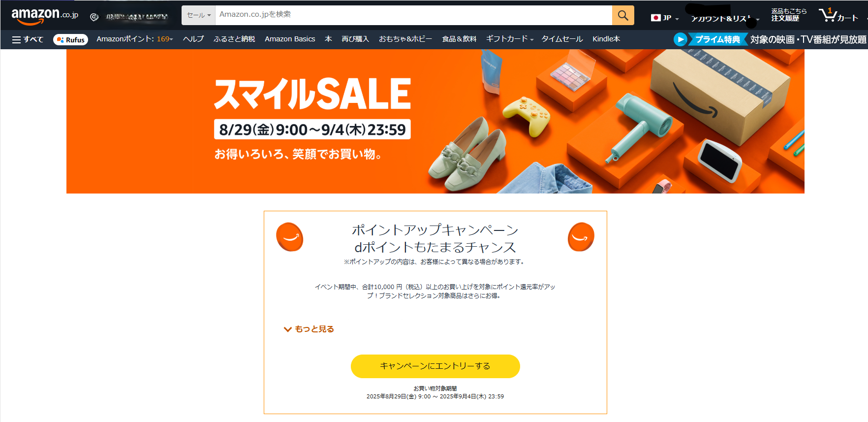This screenshot has width=868, height=422.
Task: Click the blue Prime play arrow icon
Action: [680, 39]
